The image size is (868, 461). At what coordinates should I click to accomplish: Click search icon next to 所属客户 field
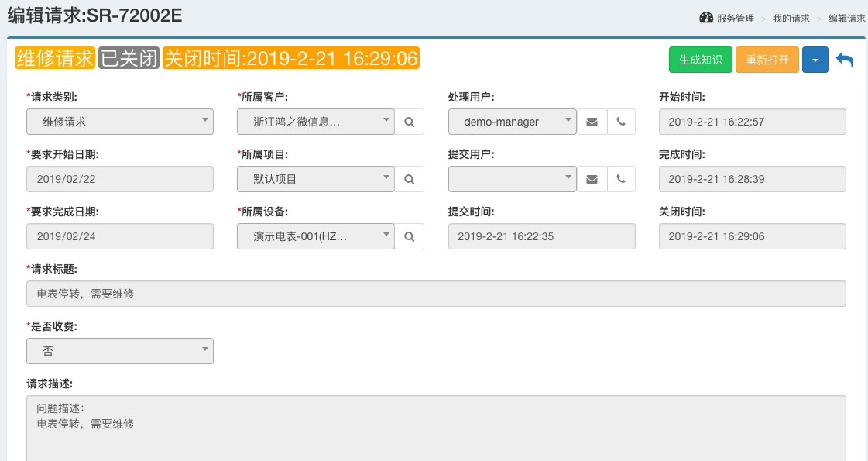[x=409, y=122]
